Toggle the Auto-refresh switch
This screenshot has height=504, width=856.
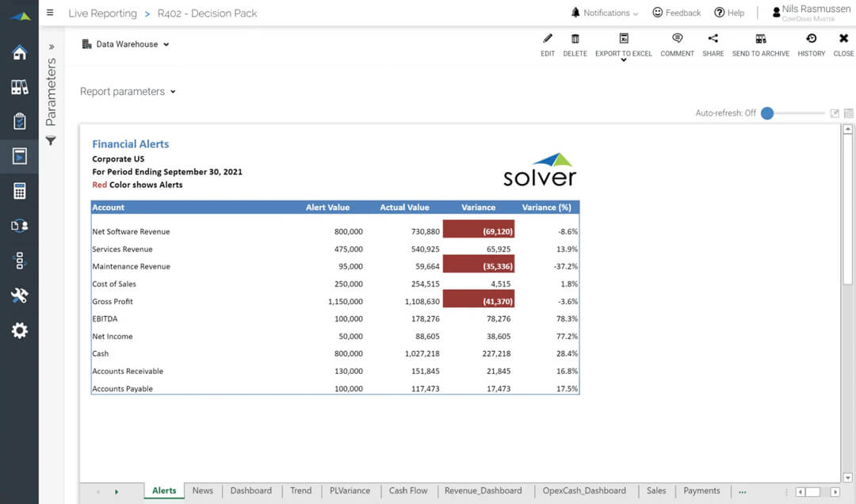pyautogui.click(x=767, y=113)
